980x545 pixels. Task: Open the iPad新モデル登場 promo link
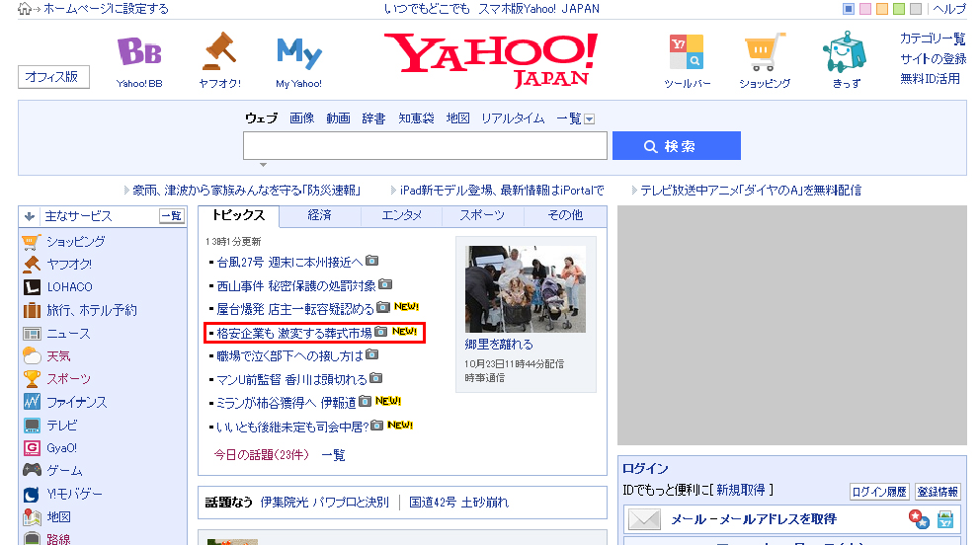(502, 191)
